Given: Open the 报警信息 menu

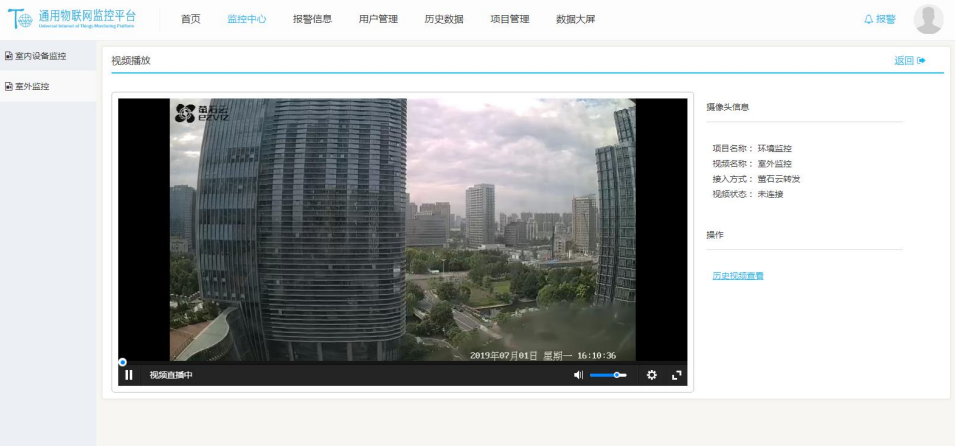Looking at the screenshot, I should pyautogui.click(x=312, y=19).
